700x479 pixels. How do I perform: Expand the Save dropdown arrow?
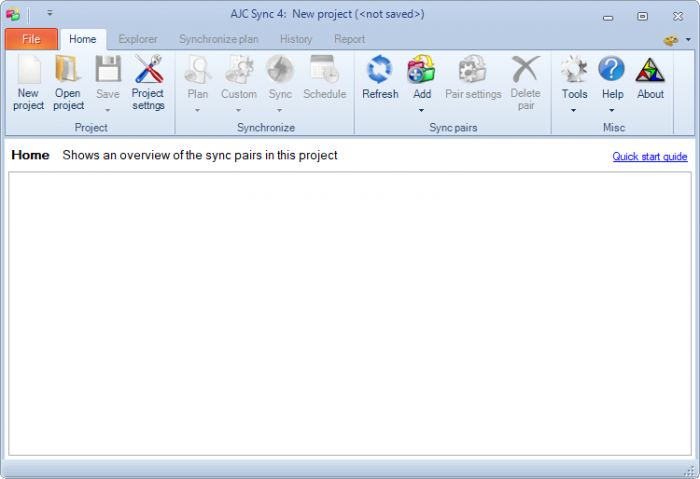point(108,110)
